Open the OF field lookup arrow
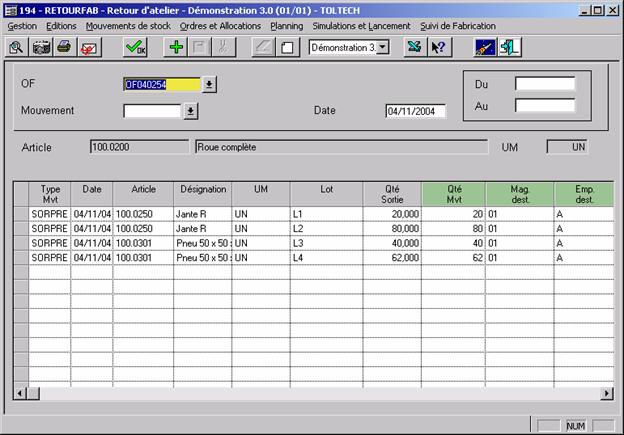 [x=209, y=84]
